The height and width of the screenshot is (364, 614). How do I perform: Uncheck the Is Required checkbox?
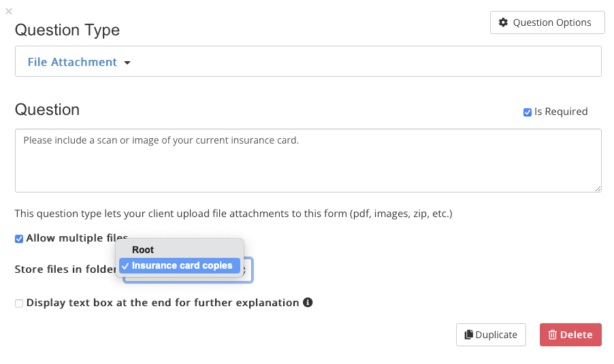(528, 112)
